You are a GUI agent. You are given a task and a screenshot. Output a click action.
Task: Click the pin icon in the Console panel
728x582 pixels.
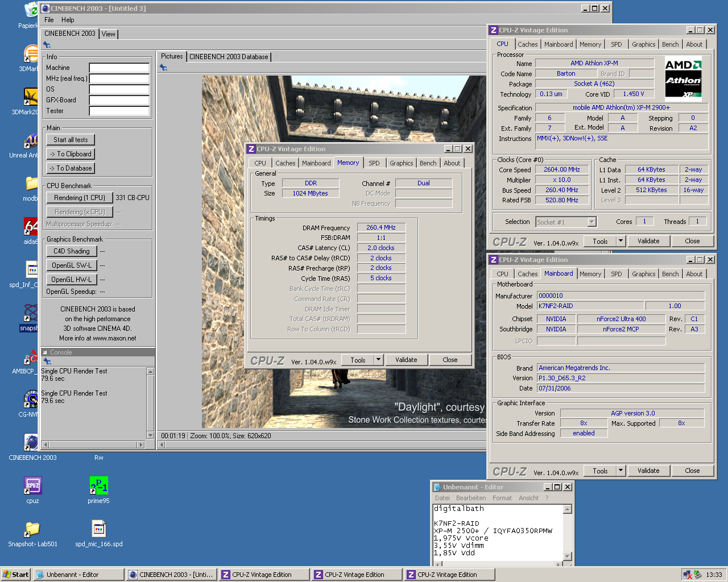[x=47, y=361]
